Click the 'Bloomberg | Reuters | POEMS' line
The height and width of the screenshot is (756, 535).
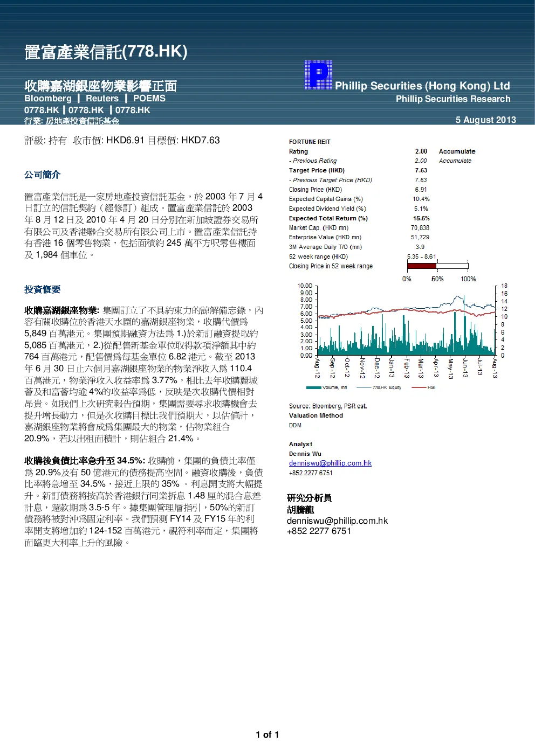[x=95, y=99]
